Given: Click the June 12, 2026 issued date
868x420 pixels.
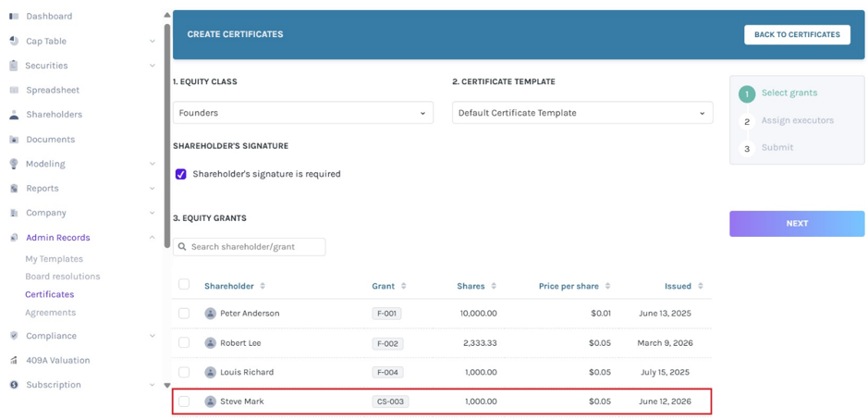Looking at the screenshot, I should pos(665,401).
